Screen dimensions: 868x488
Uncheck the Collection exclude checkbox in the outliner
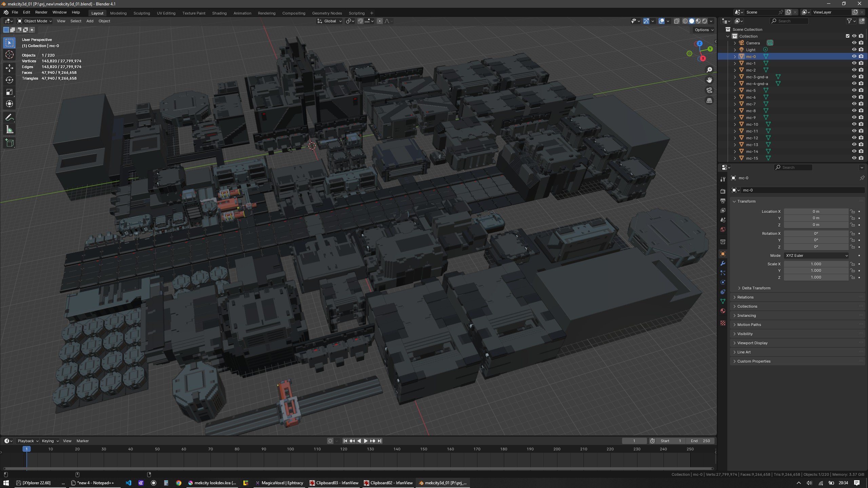(x=847, y=36)
